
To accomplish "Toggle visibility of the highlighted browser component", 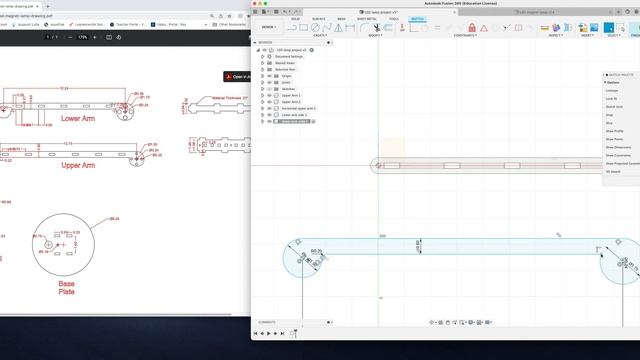I will (x=269, y=122).
